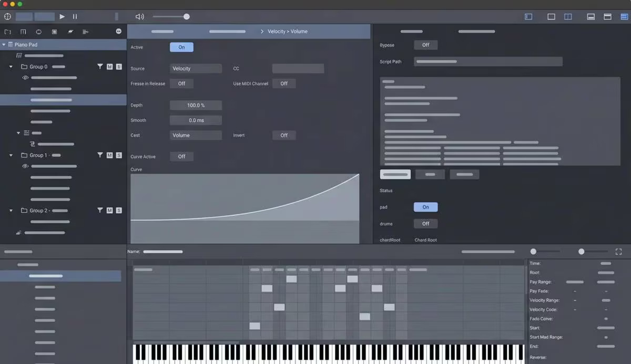This screenshot has height=364, width=631.
Task: Toggle the top panel layout icon
Action: pos(607,17)
